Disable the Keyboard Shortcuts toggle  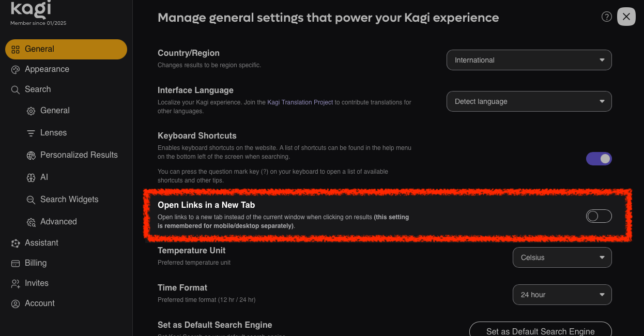[599, 159]
